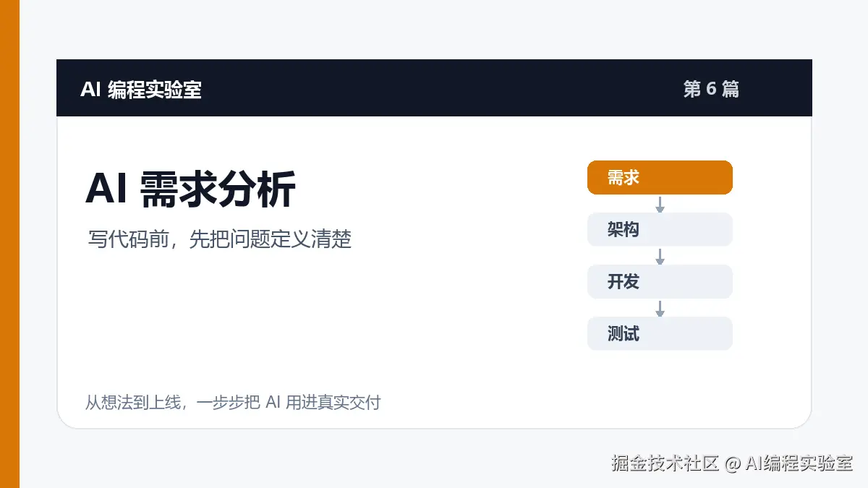Click the dark navy header bar
Screen dimensions: 868x488
[434, 88]
